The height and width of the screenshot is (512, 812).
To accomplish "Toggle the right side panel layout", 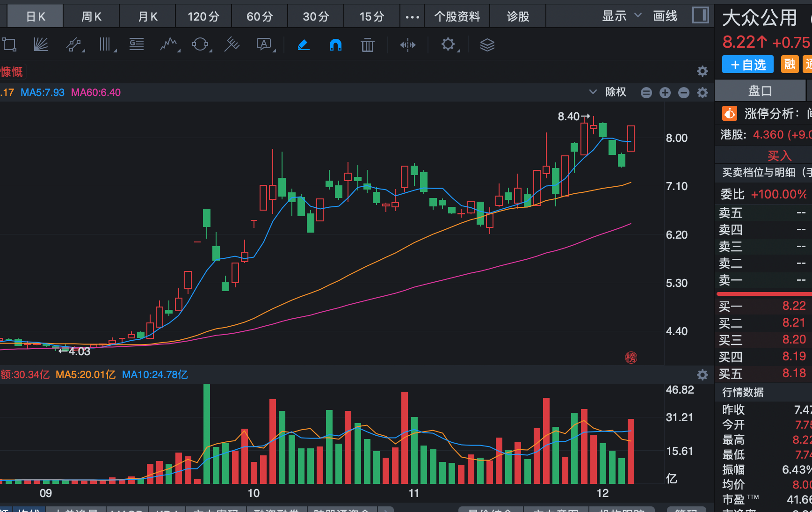I will pyautogui.click(x=700, y=15).
